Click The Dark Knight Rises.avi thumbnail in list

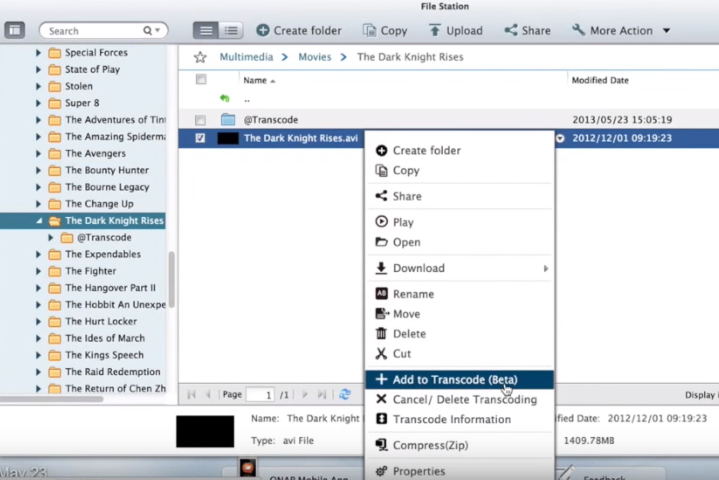(228, 138)
